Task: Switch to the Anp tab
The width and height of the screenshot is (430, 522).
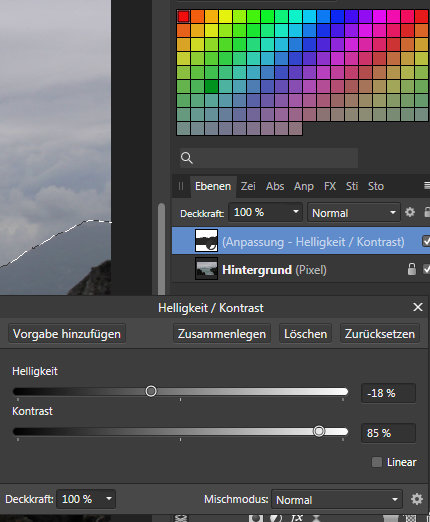Action: click(x=304, y=186)
